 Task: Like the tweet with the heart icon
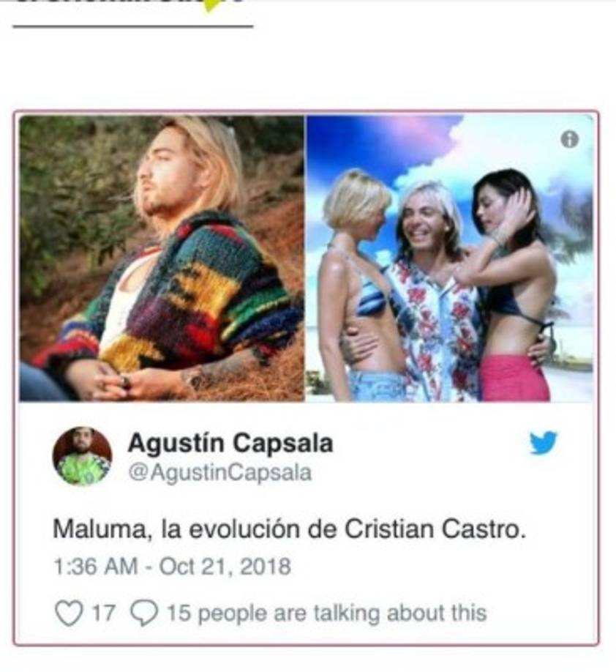(x=69, y=613)
